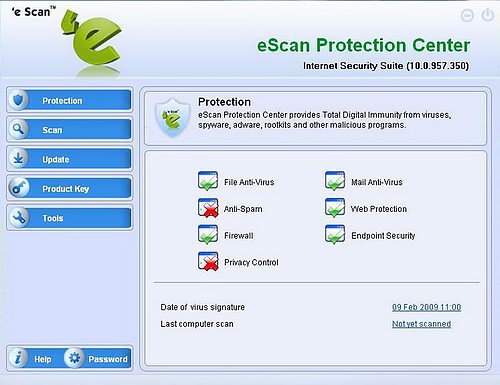Screen dimensions: 500x385
Task: Click the Firewall status icon
Action: point(208,234)
